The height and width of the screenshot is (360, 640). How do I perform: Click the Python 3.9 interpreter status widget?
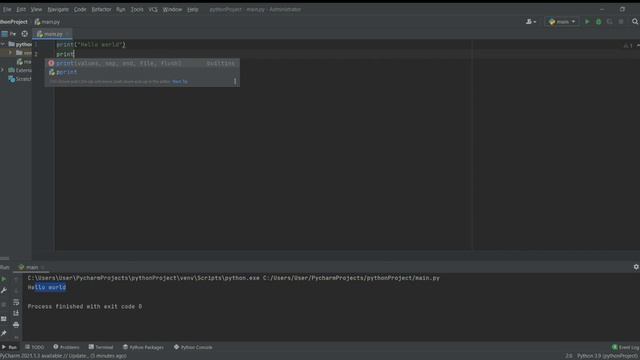[x=607, y=356]
